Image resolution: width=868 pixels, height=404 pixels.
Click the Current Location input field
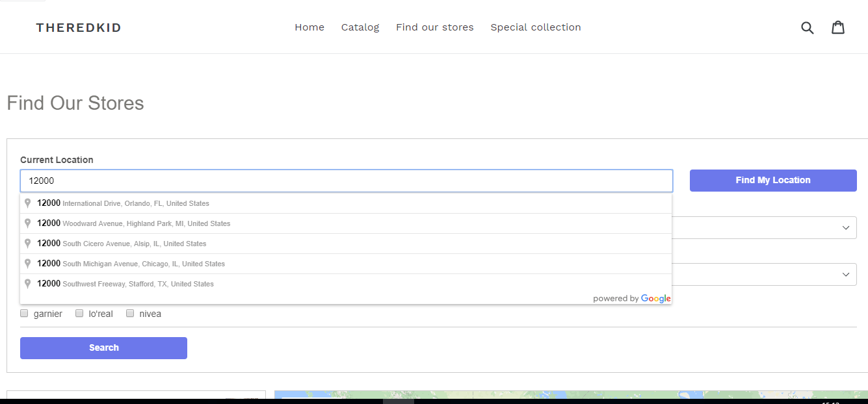347,181
